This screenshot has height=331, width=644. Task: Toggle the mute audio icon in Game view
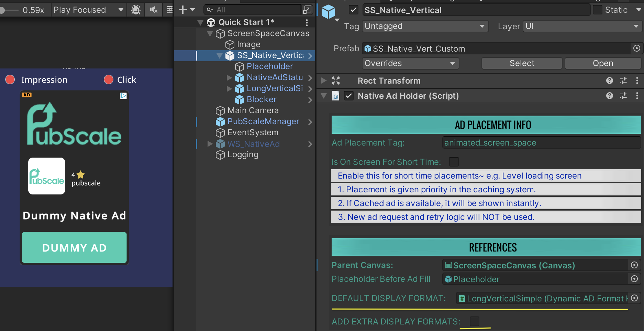tap(154, 10)
